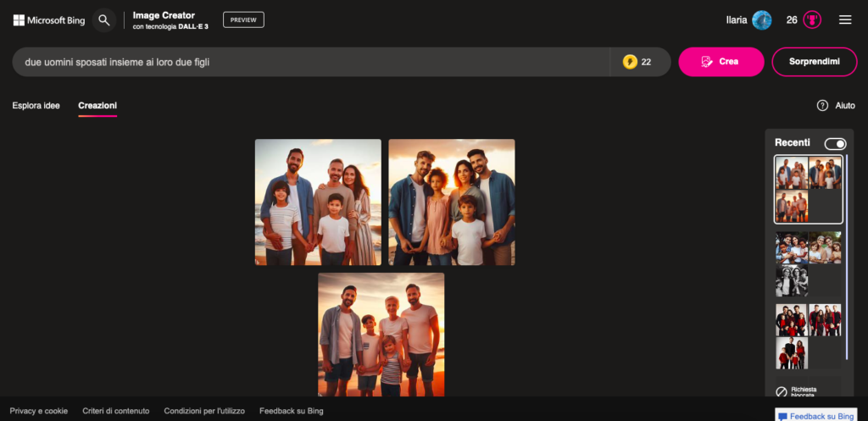Image resolution: width=868 pixels, height=421 pixels.
Task: Select the black-and-white recent creations group
Action: click(x=808, y=263)
